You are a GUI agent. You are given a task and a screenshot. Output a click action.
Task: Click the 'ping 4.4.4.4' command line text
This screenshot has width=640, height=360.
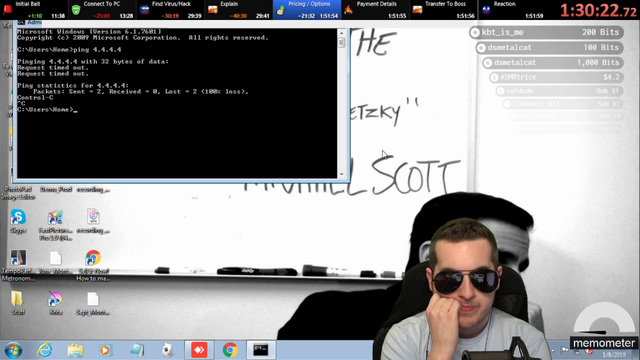click(97, 49)
